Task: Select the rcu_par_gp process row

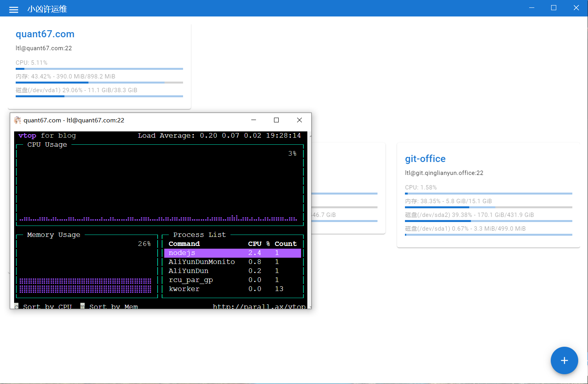Action: pos(232,280)
